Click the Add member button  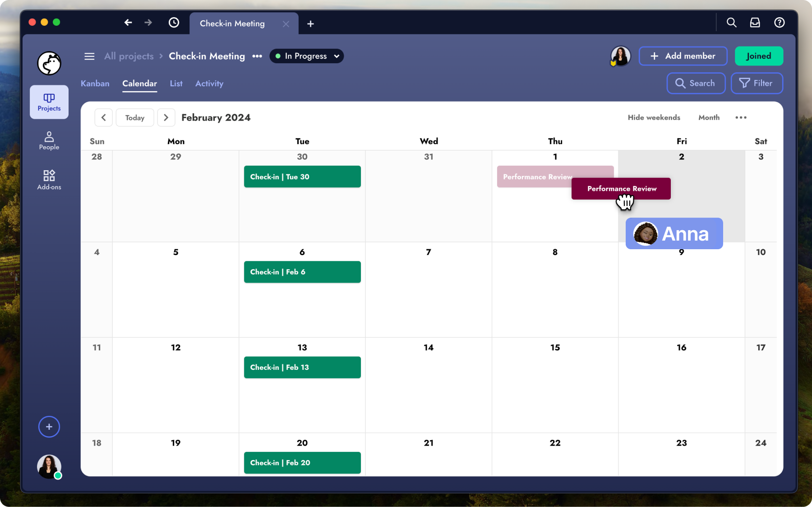(x=683, y=56)
